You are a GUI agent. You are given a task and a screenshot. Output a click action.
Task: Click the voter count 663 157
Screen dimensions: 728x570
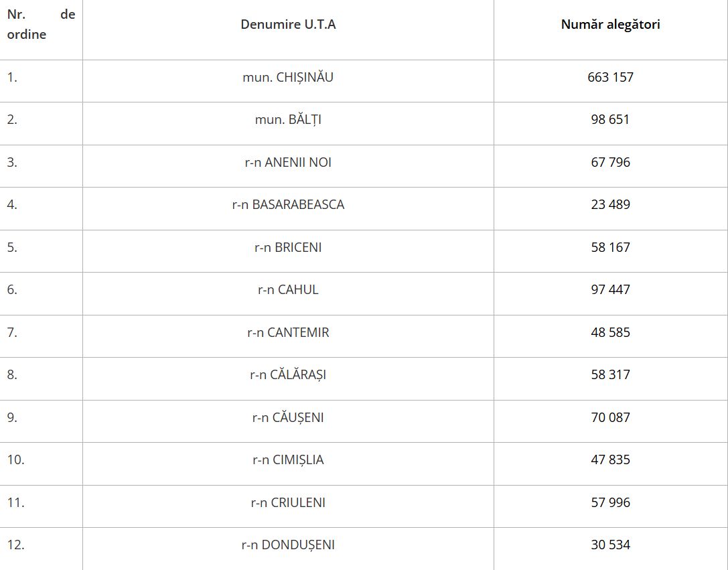611,77
